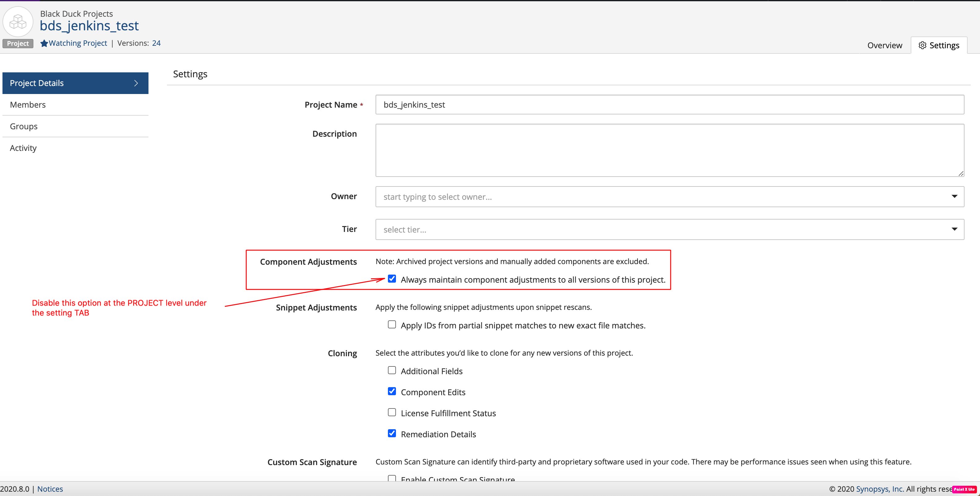Image resolution: width=980 pixels, height=496 pixels.
Task: Uncheck Always maintain component adjustments checkbox
Action: [x=392, y=279]
